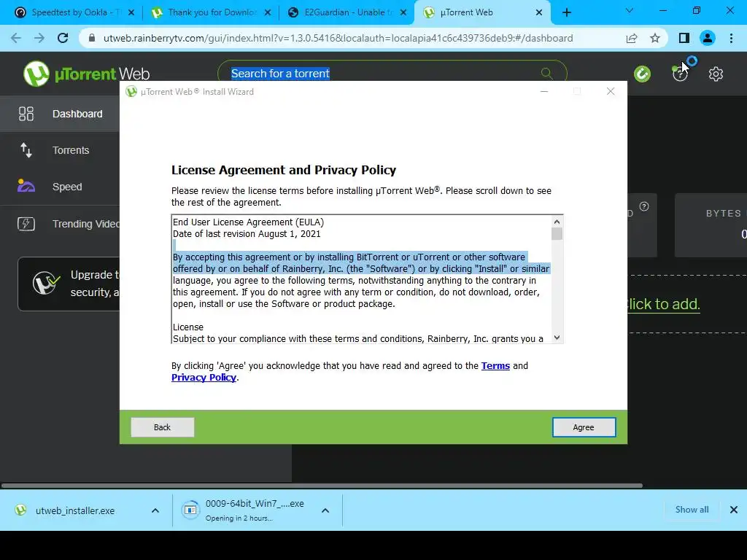This screenshot has width=747, height=560.
Task: Click the Back button in Install Wizard
Action: click(163, 427)
